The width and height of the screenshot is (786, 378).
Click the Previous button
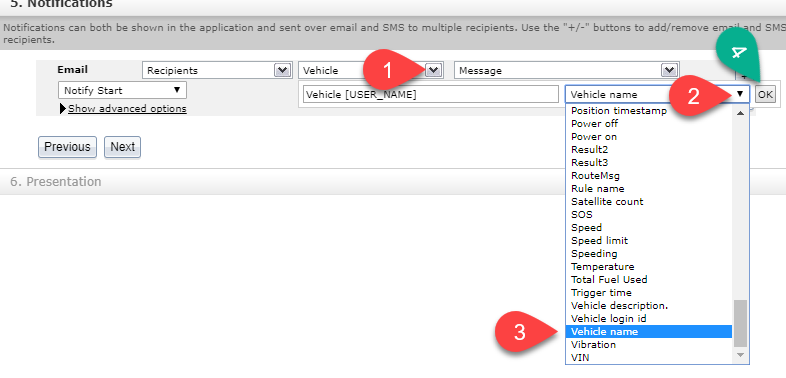[67, 147]
